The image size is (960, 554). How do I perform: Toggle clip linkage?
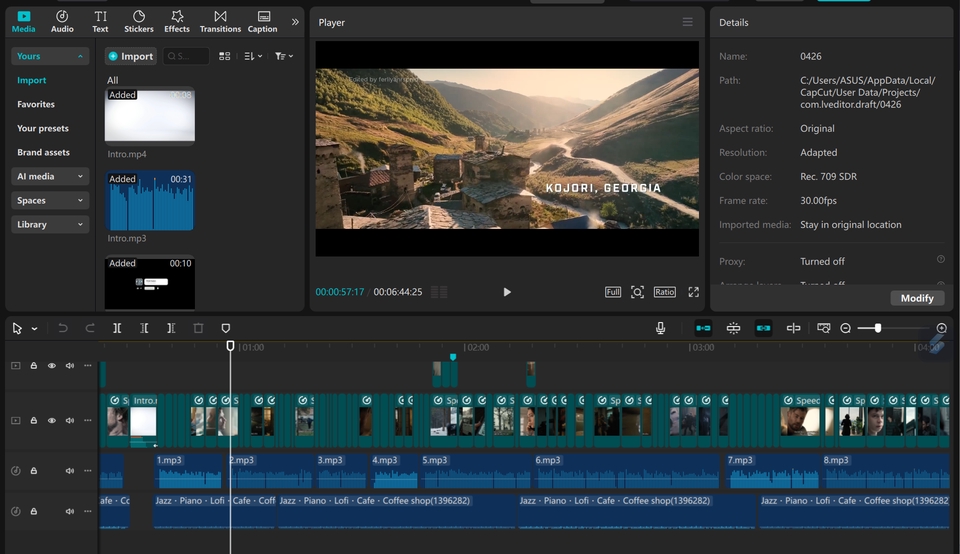tap(763, 328)
